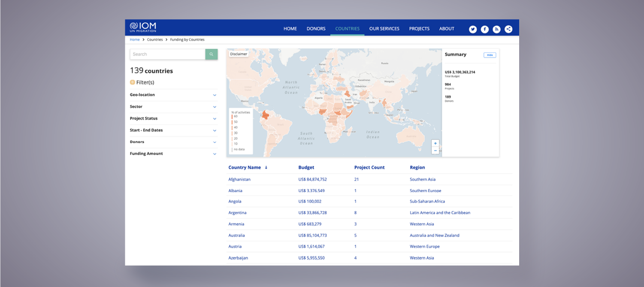The height and width of the screenshot is (287, 644).
Task: Sort table by Region column
Action: [417, 168]
